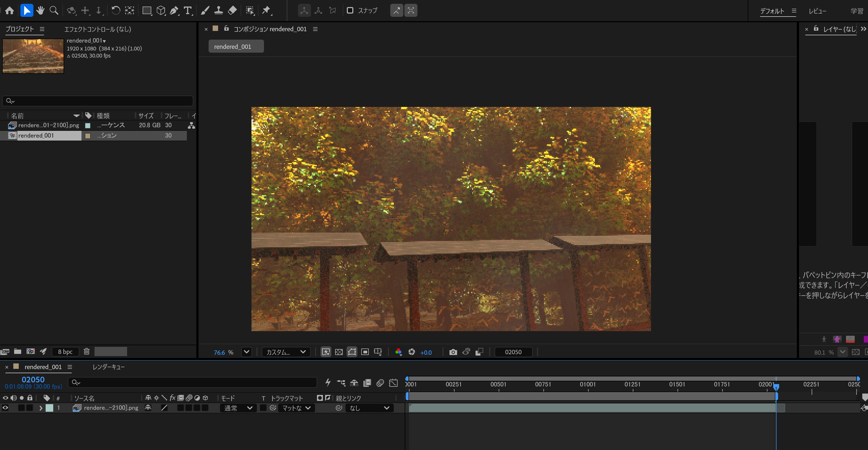
Task: Click the blue 02050 current time display
Action: click(x=33, y=379)
